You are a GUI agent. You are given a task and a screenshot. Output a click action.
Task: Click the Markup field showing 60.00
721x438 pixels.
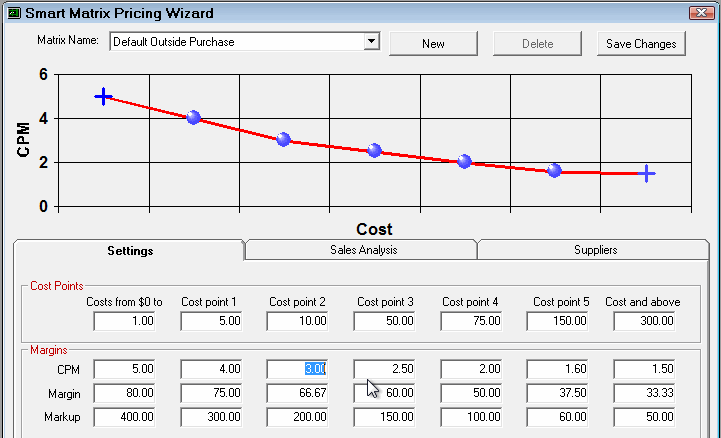pos(557,417)
